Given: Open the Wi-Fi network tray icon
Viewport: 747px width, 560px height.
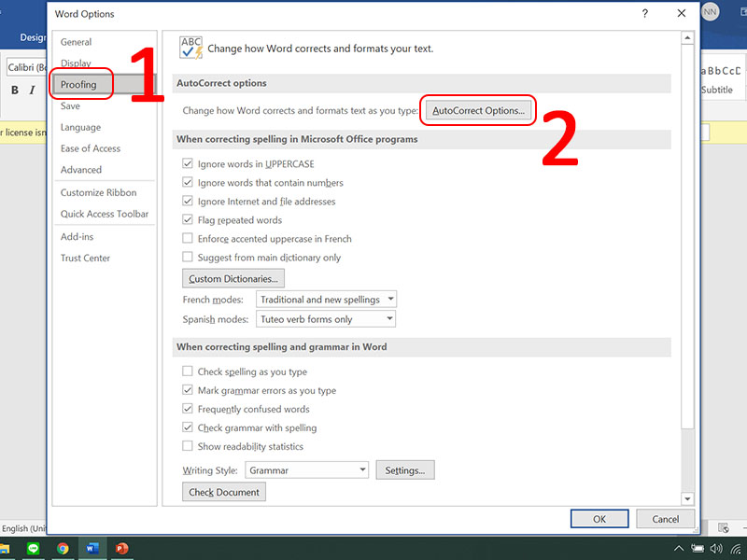Looking at the screenshot, I should click(734, 548).
